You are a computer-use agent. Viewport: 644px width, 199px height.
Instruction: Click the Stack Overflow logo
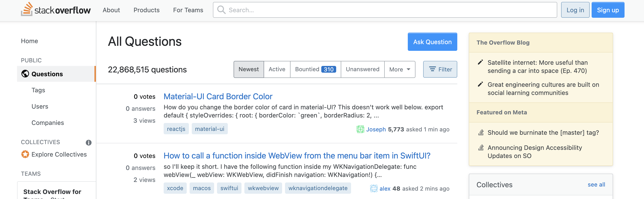tap(56, 10)
